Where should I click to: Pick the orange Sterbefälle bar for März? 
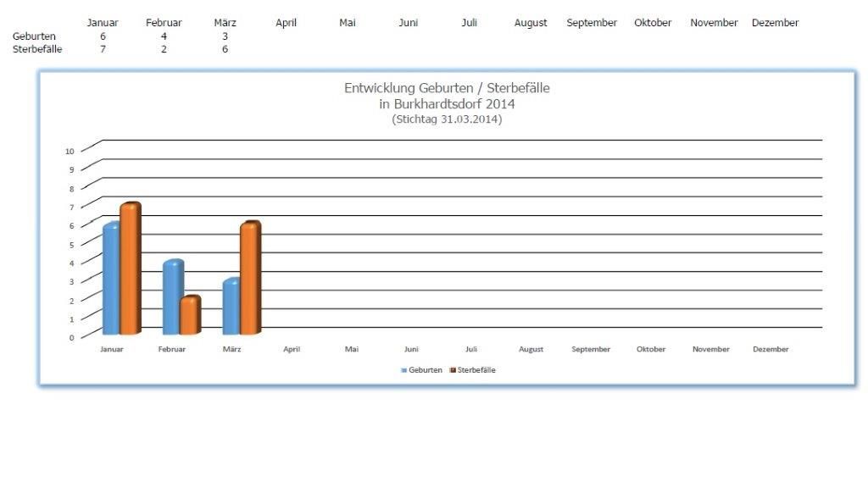tap(250, 279)
